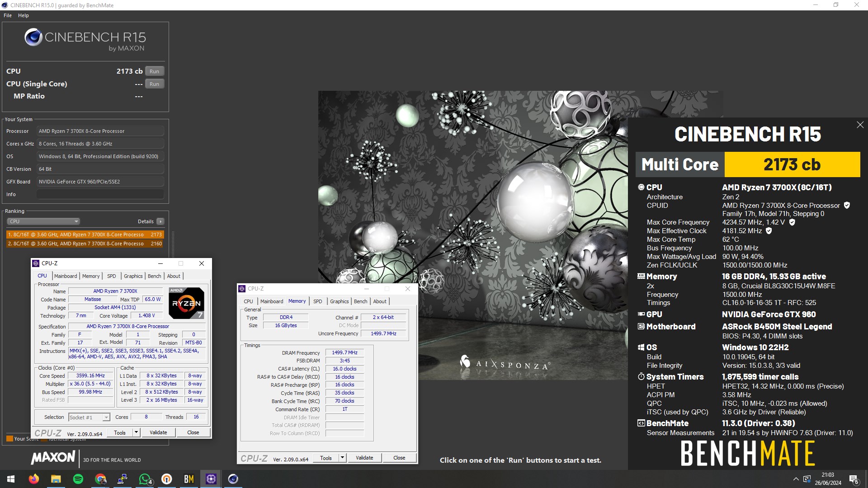
Task: Select the second ranking entry scoring 2160
Action: click(x=85, y=244)
